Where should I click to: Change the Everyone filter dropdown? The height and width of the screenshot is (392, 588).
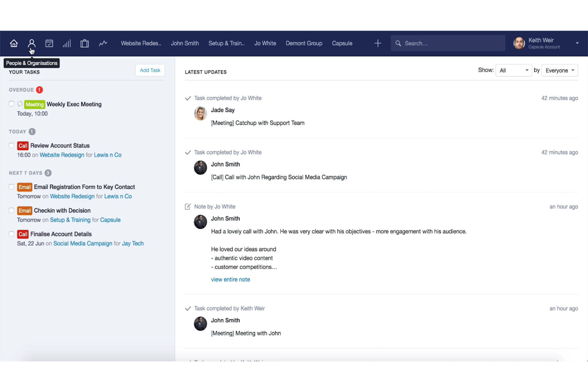[559, 70]
